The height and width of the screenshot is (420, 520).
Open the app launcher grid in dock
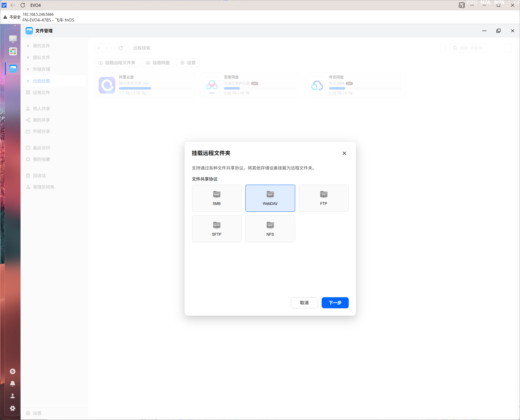13,51
